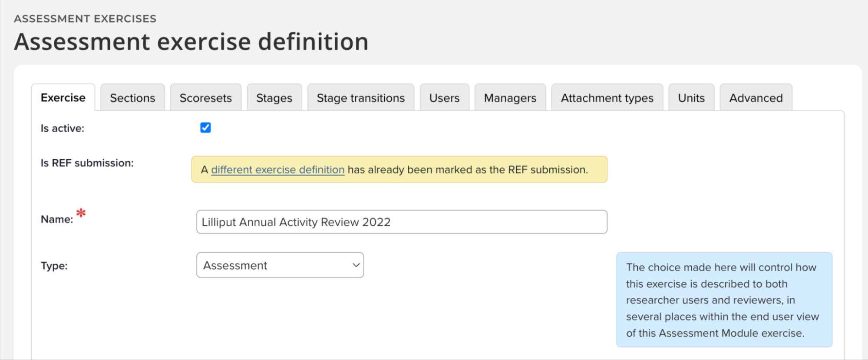Click the Is REF submission label
The width and height of the screenshot is (868, 360).
click(x=87, y=163)
